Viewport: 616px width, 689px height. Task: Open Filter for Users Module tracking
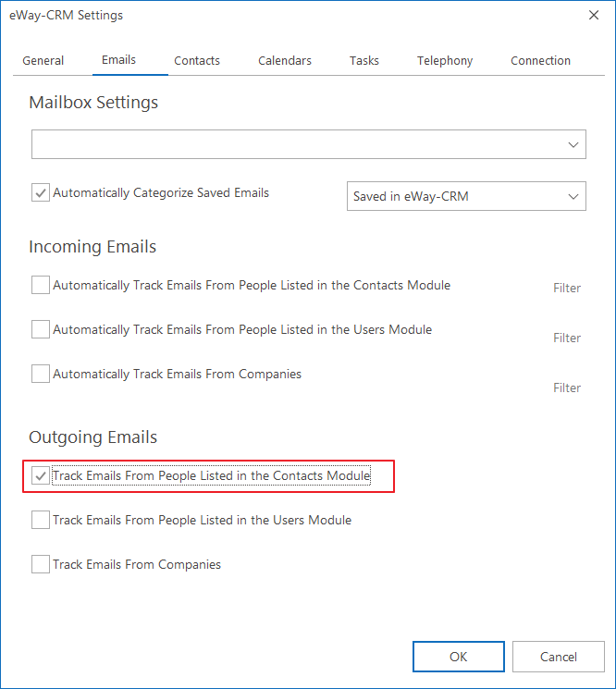(x=567, y=338)
